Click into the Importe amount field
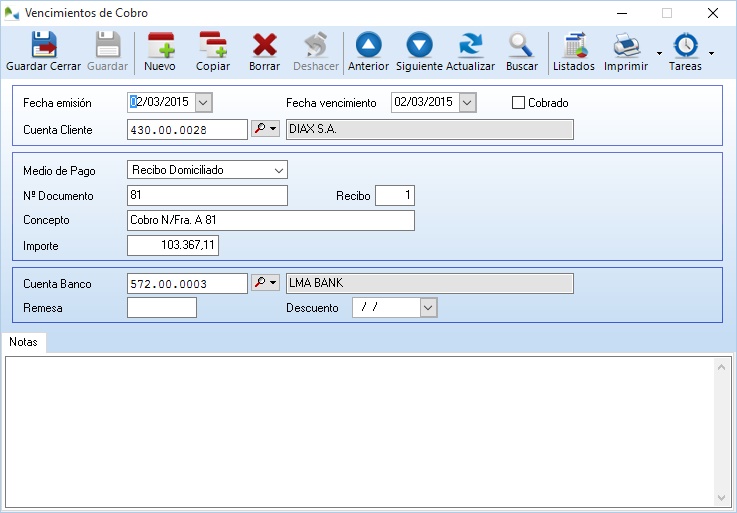Viewport: 737px width, 513px height. click(x=173, y=245)
